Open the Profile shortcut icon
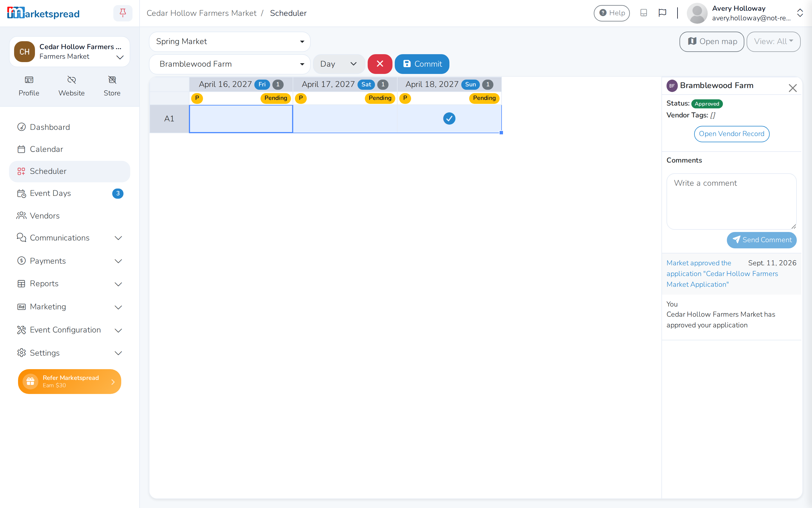Image resolution: width=812 pixels, height=508 pixels. tap(29, 80)
